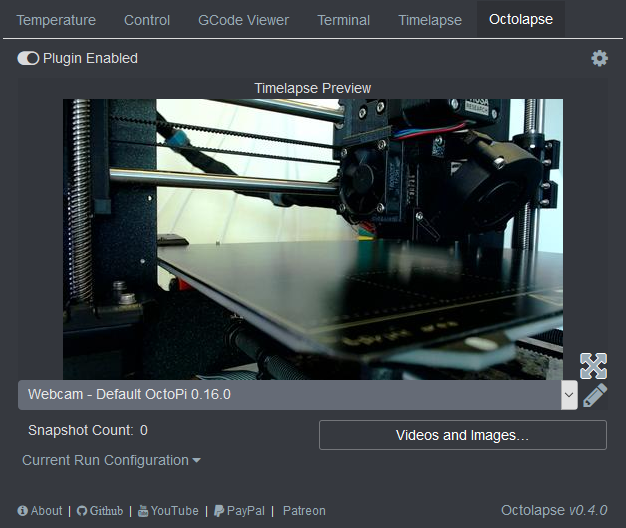This screenshot has width=626, height=528.
Task: Open the YouTube link text
Action: tap(174, 511)
